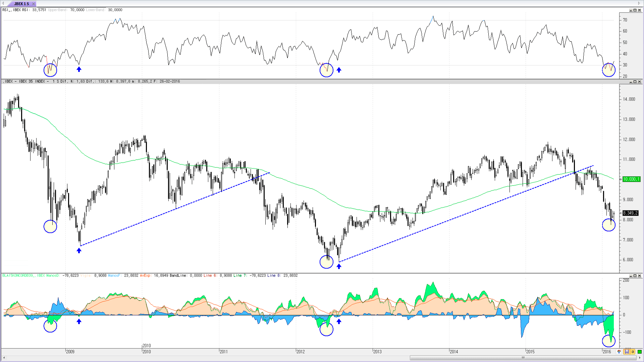Click the green status square

click(640, 352)
